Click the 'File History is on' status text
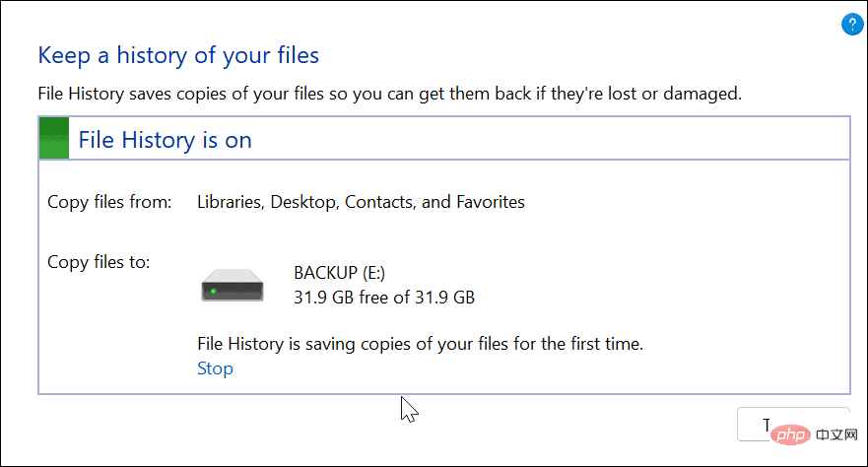This screenshot has width=868, height=467. pyautogui.click(x=165, y=140)
